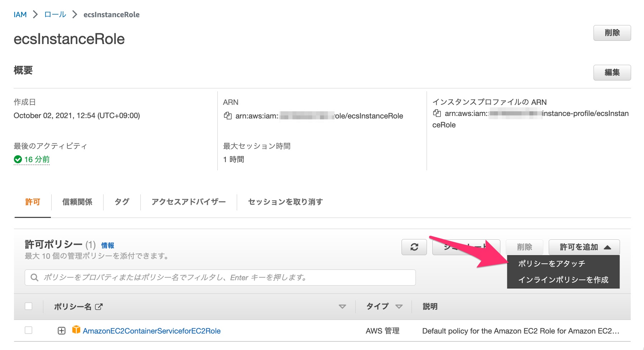Choose インラインポリシーを作成 from the menu

tap(563, 280)
